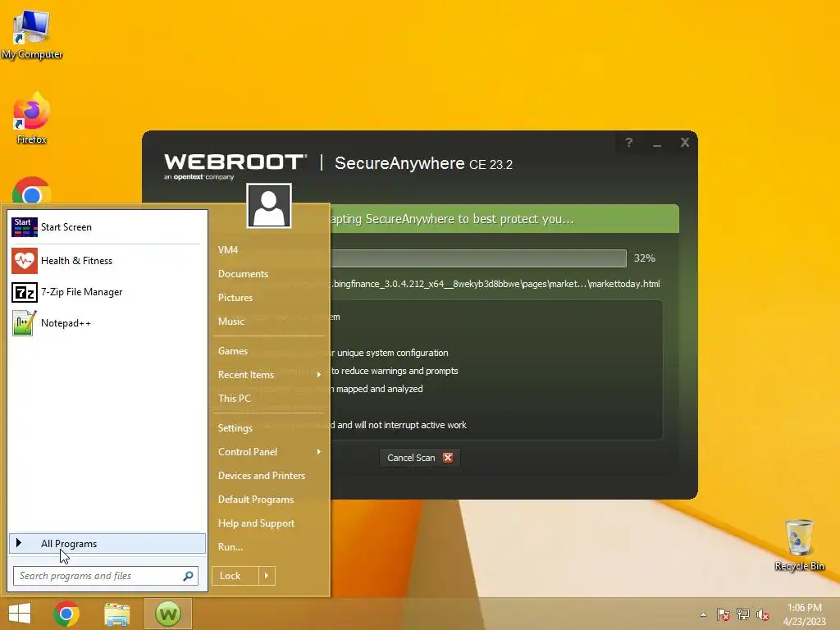
Task: Open Devices and Printers
Action: (x=262, y=475)
